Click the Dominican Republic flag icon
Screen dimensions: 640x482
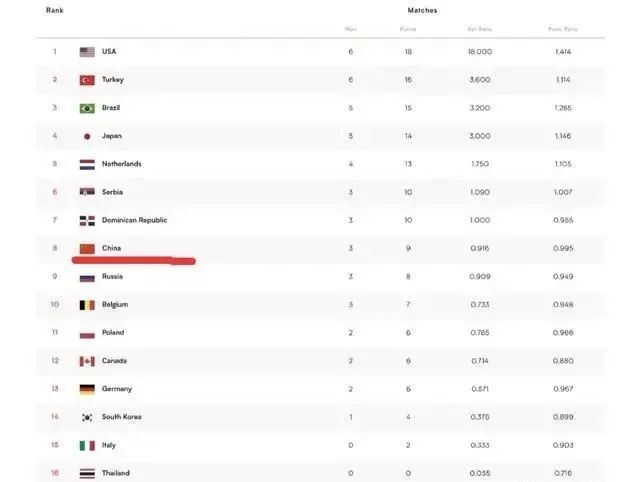click(87, 220)
